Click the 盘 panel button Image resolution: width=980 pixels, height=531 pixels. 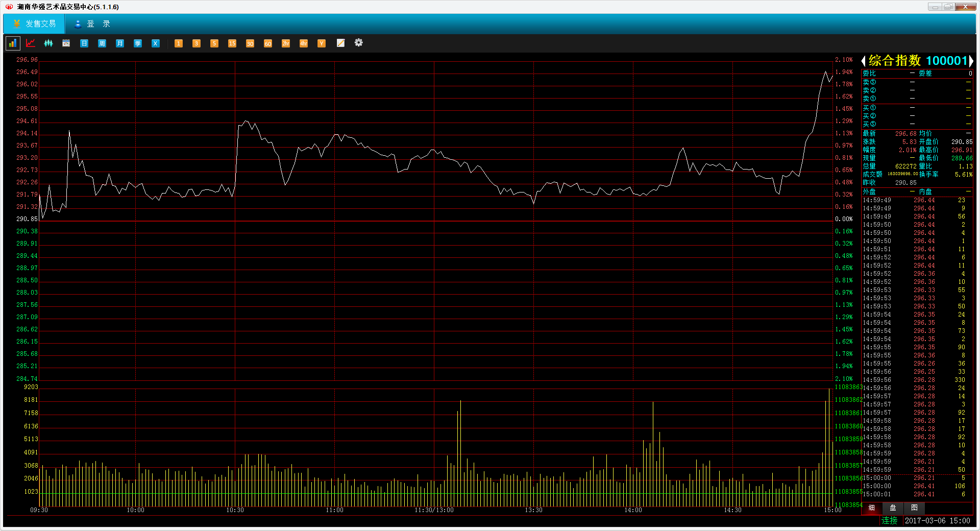click(x=893, y=508)
